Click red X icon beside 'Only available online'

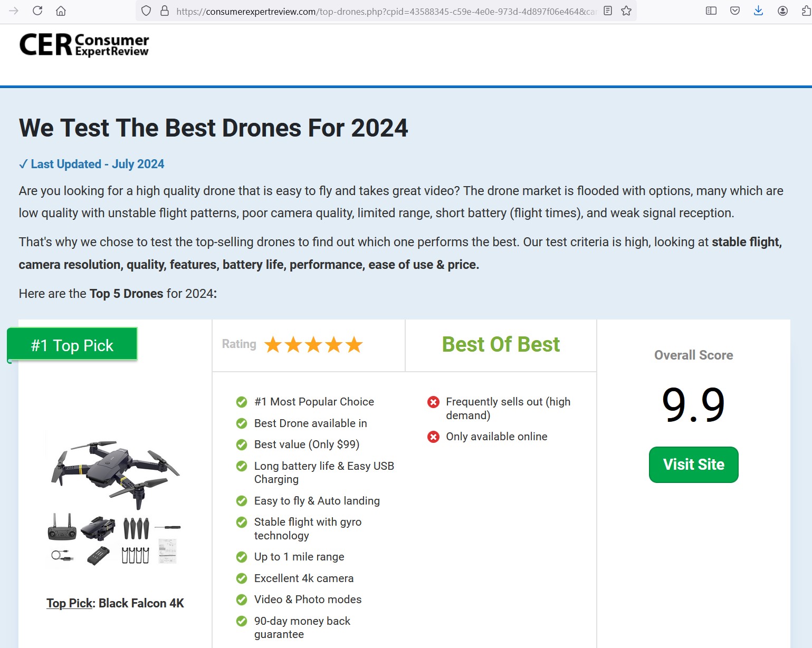[433, 437]
